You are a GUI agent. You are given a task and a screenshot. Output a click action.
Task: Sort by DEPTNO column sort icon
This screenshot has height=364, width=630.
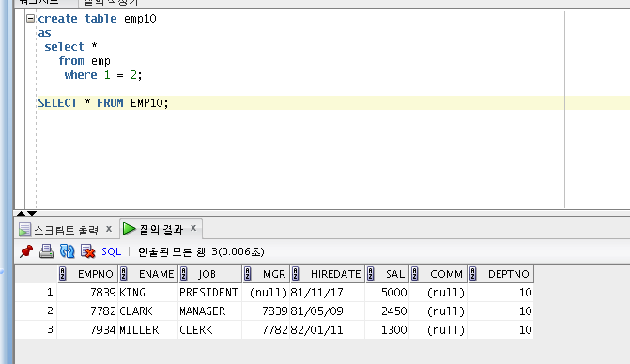[473, 274]
